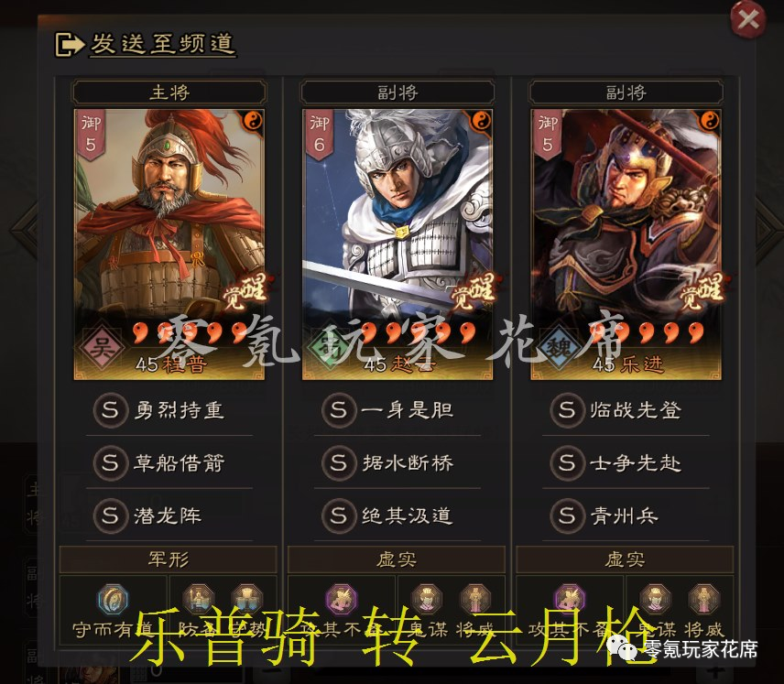Click the S icon beside 潜龙阵
Screen dimensions: 784x684
[110, 516]
